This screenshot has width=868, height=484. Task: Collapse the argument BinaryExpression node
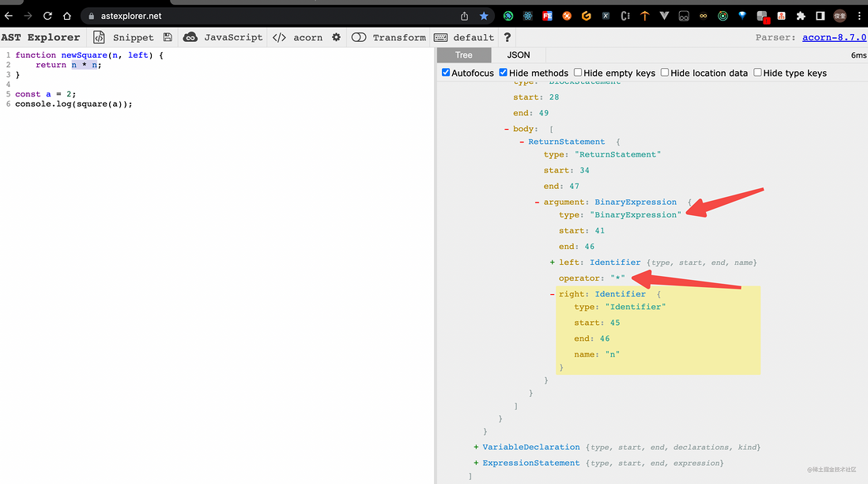537,202
